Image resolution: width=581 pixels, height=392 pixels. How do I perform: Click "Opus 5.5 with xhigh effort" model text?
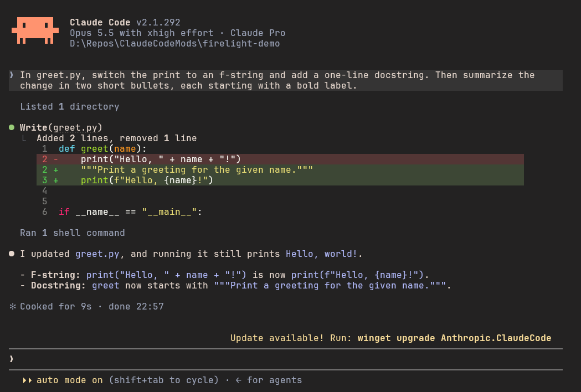(x=142, y=33)
